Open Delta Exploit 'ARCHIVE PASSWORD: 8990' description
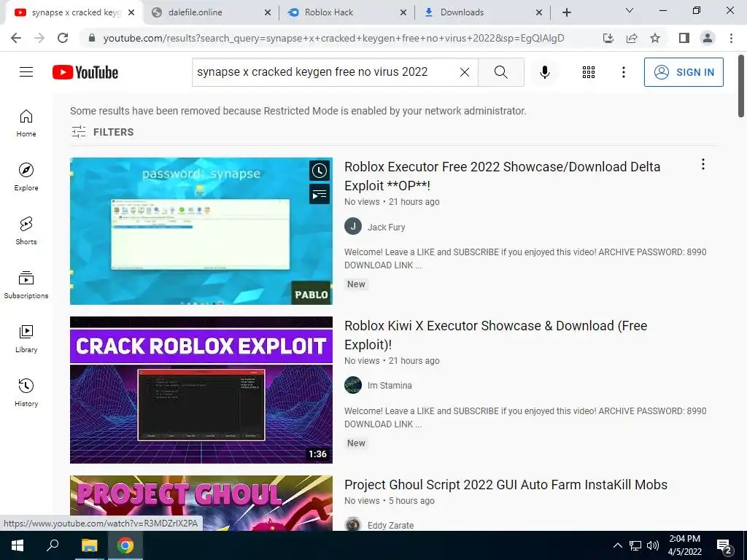The image size is (747, 560). [525, 259]
